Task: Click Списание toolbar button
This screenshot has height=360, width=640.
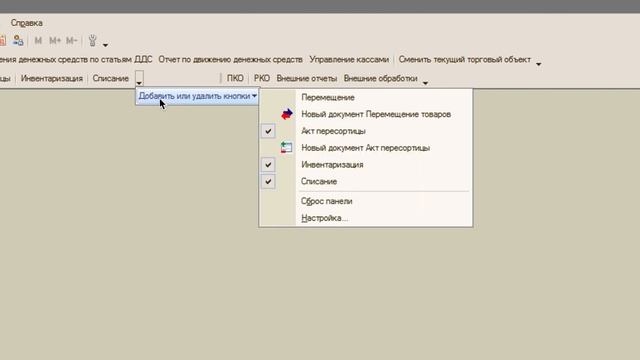Action: pos(111,78)
